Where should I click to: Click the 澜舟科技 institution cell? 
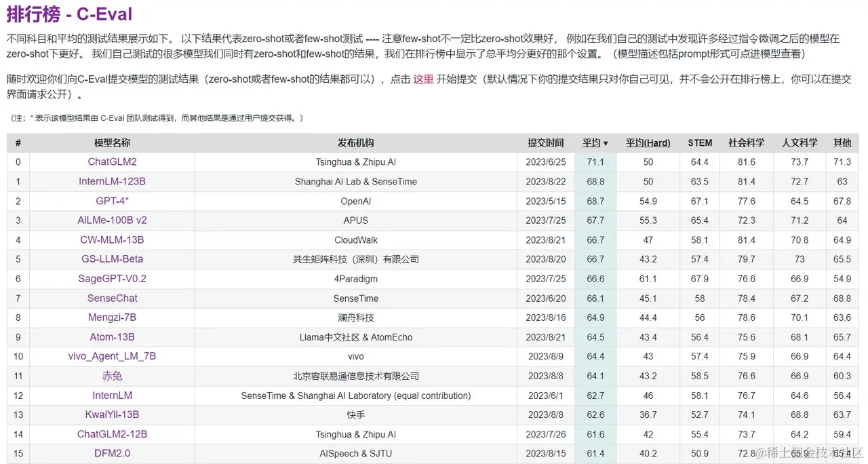pos(356,317)
